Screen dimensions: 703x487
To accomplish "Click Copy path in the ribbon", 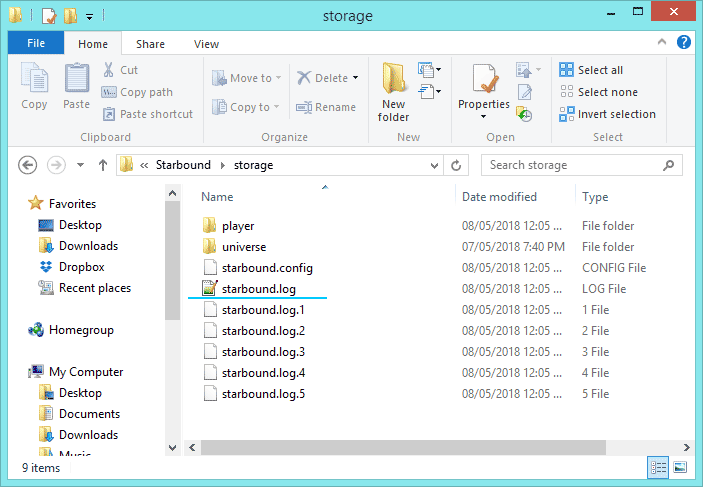I will 137,92.
